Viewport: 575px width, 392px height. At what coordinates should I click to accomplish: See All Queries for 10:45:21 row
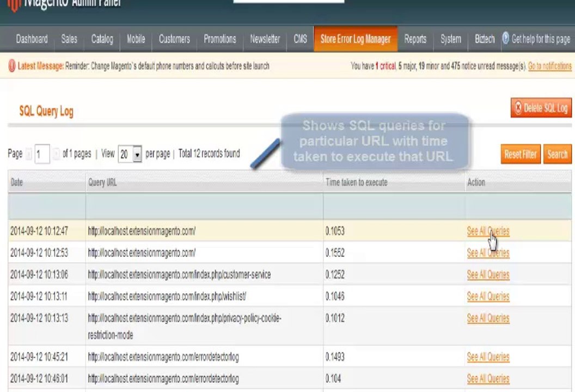[488, 357]
